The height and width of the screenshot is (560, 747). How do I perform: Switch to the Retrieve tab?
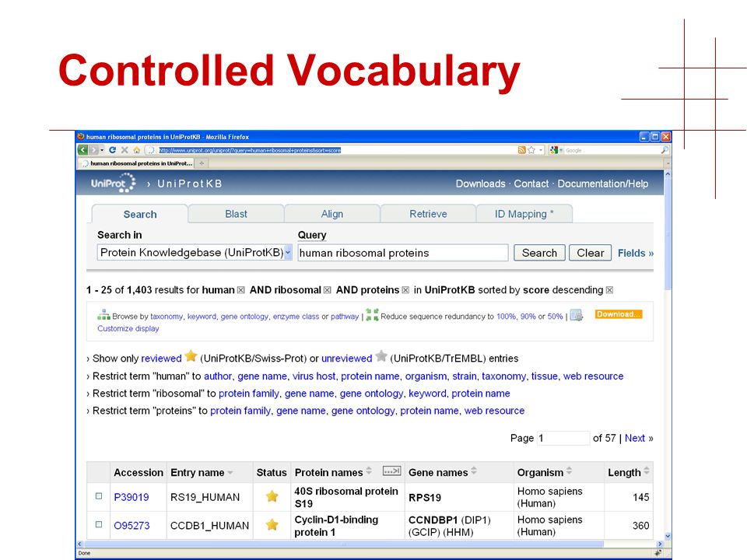[428, 214]
